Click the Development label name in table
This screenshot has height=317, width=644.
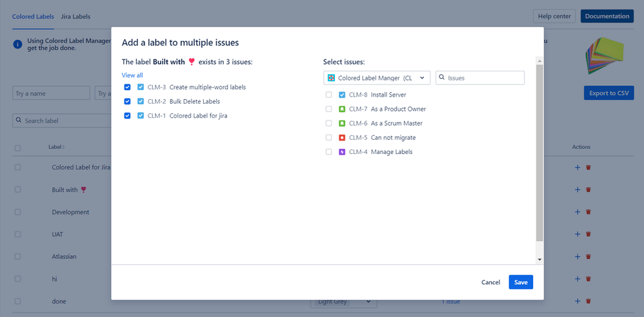70,212
